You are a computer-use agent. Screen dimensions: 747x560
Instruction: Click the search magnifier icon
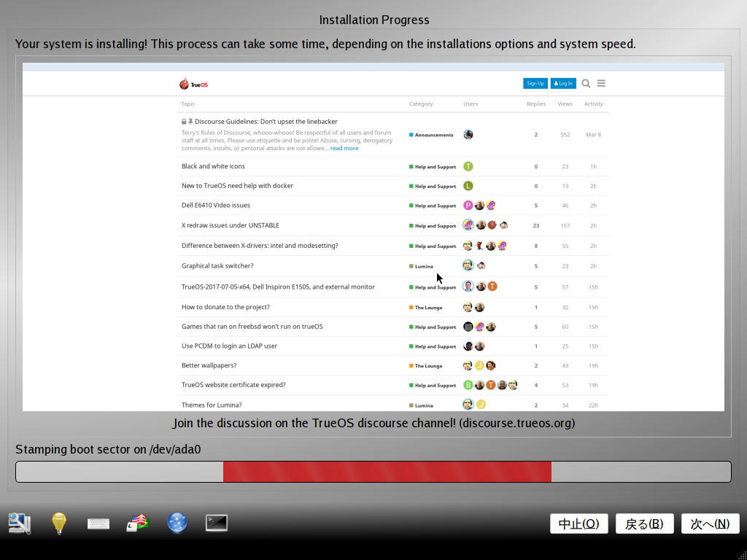586,83
